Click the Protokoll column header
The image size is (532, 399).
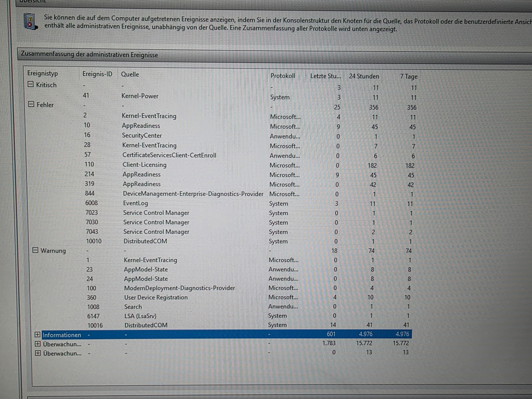click(x=283, y=76)
